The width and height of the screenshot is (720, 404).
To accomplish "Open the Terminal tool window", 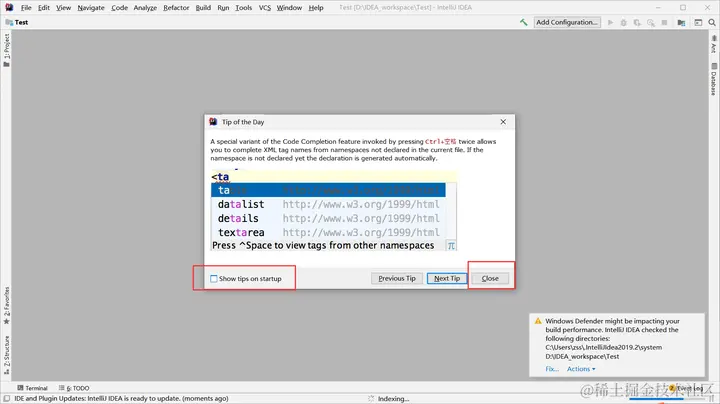I will point(32,388).
